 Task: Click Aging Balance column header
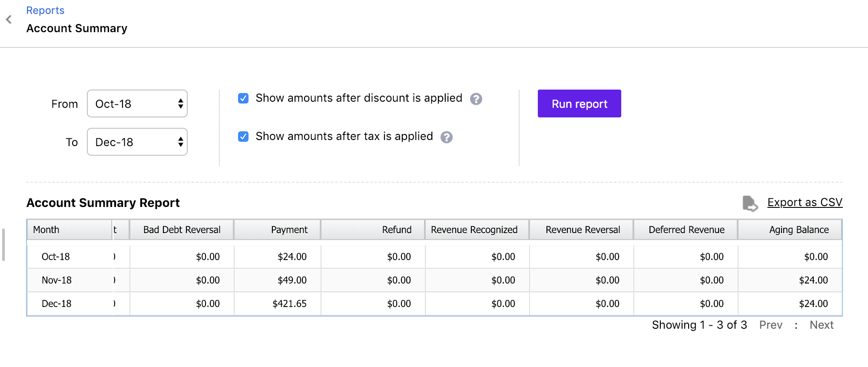pyautogui.click(x=798, y=230)
